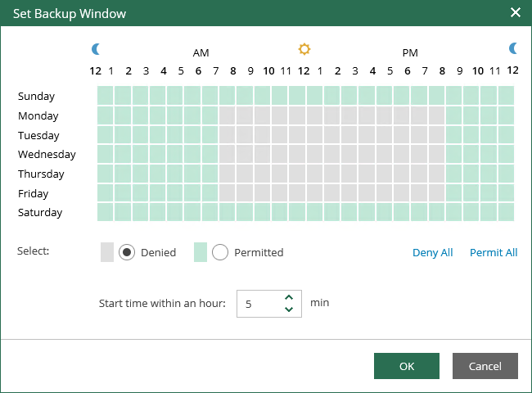The image size is (532, 393).
Task: Increase start time minutes with up arrow
Action: (x=289, y=298)
